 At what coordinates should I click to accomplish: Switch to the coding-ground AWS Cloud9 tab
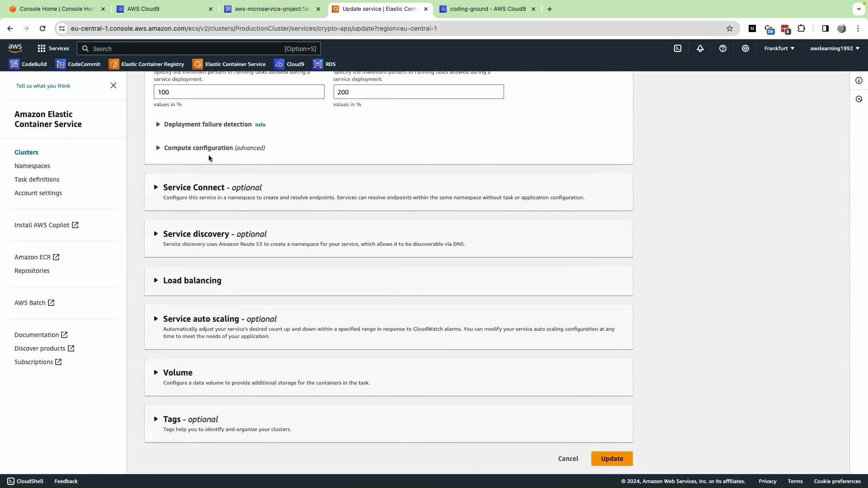(487, 9)
